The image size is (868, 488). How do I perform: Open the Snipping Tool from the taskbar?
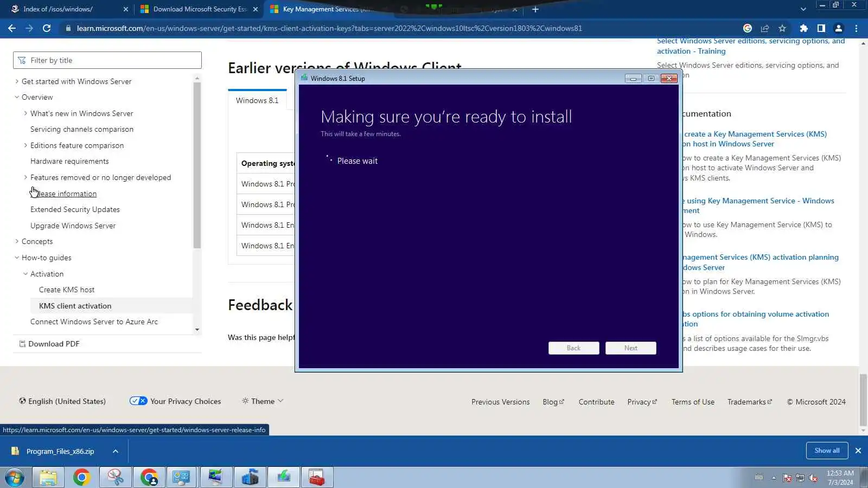pyautogui.click(x=115, y=478)
